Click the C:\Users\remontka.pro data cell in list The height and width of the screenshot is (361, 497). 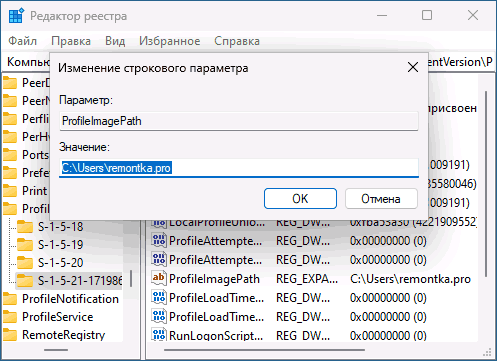410,279
